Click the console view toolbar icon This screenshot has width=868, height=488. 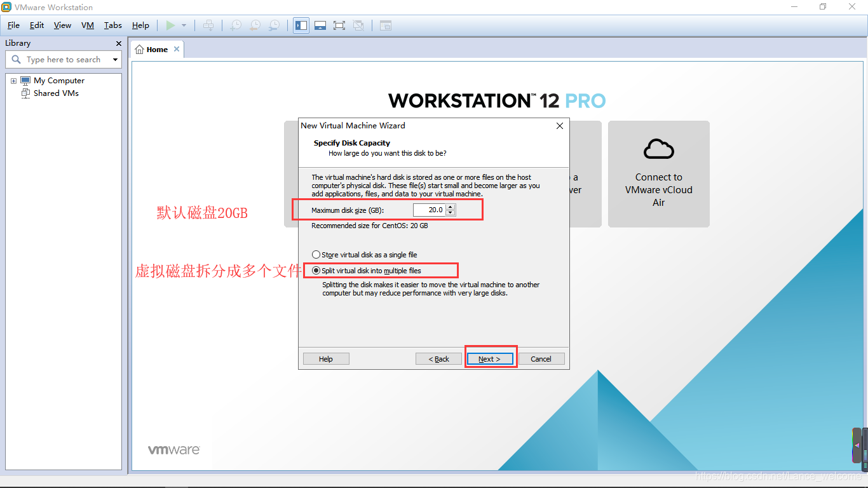click(386, 25)
